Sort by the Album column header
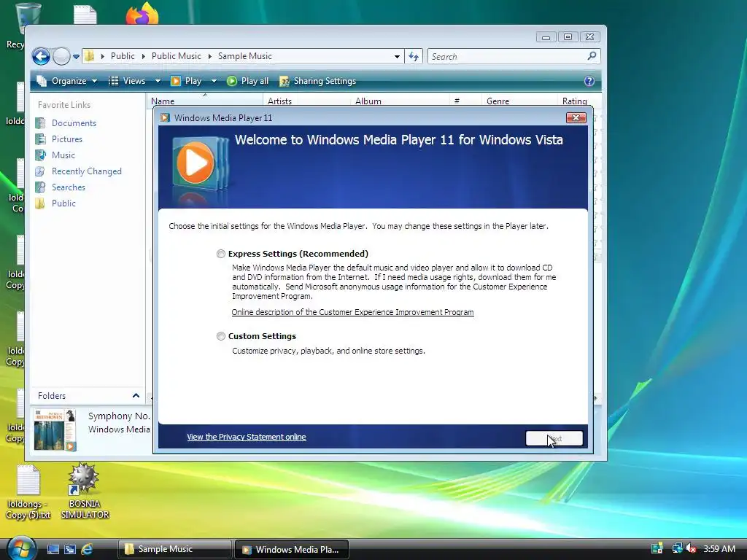The width and height of the screenshot is (747, 560). [400, 101]
